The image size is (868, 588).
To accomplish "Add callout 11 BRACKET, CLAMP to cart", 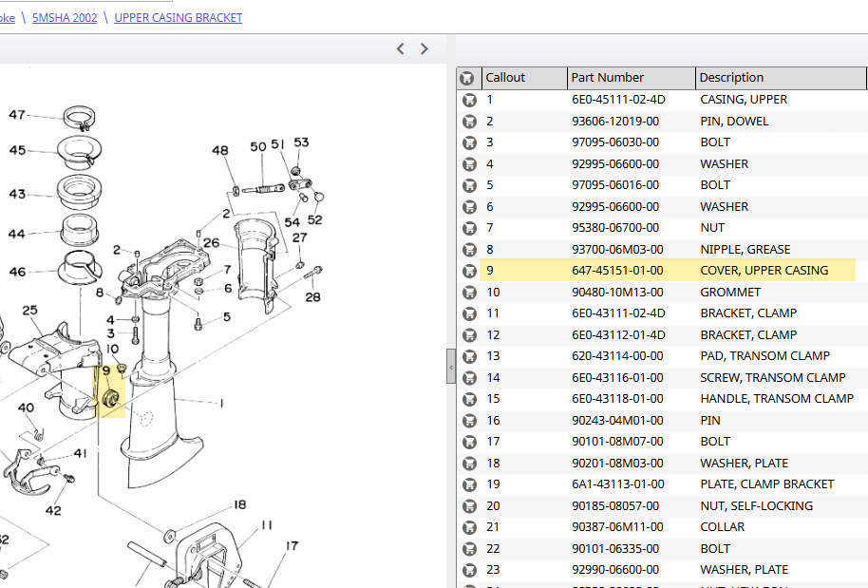I will point(469,313).
